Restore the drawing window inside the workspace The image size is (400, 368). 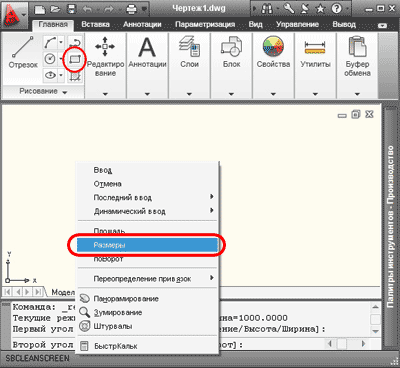[356, 115]
